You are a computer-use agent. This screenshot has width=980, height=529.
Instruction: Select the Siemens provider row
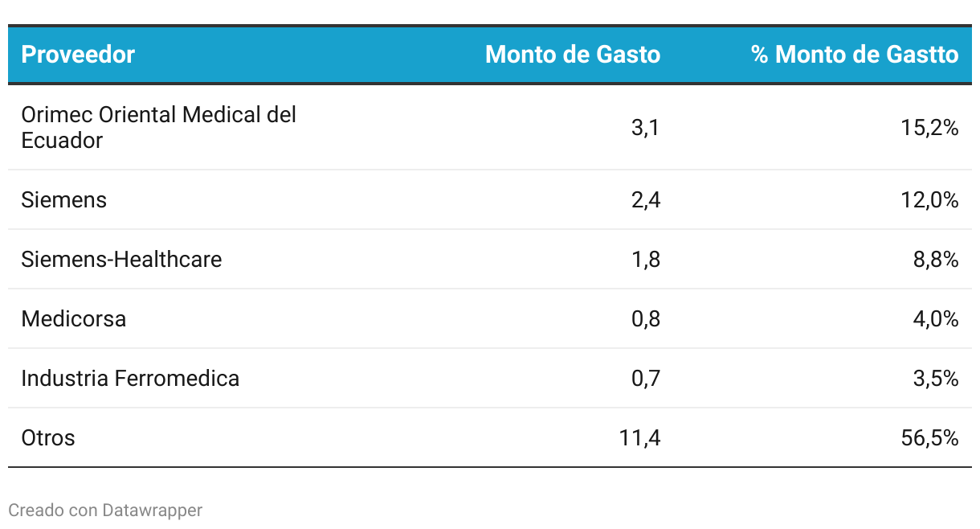(490, 199)
